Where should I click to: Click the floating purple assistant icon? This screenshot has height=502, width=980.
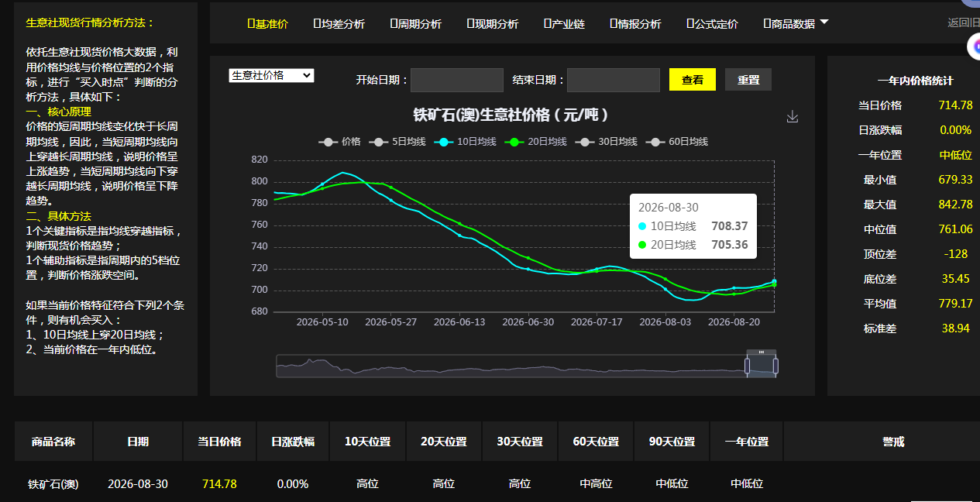[973, 47]
